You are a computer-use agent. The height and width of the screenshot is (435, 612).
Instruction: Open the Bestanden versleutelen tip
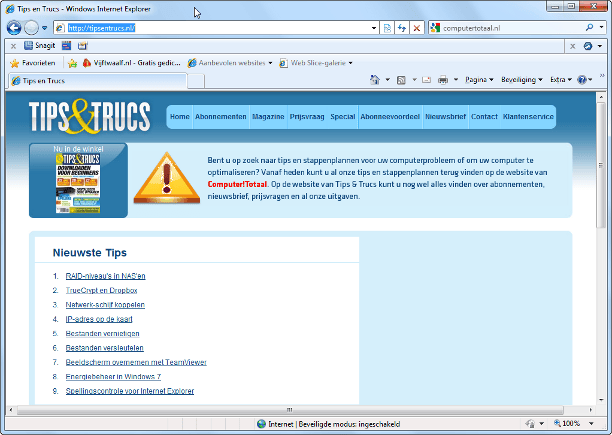105,348
